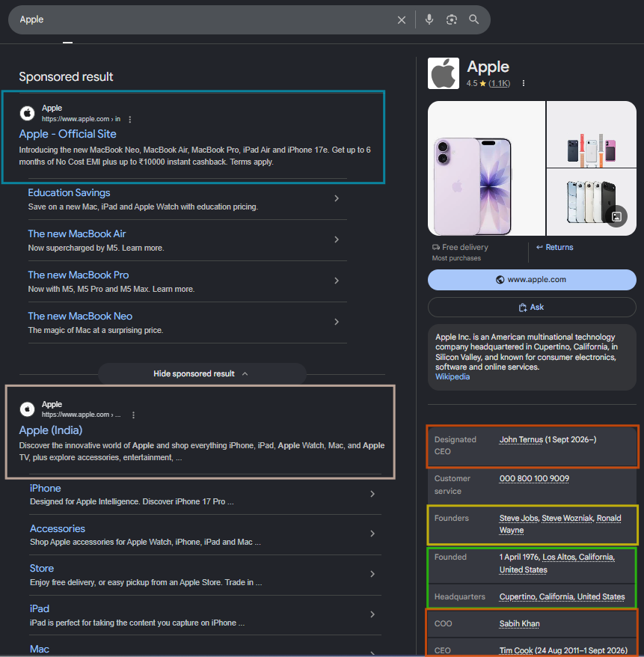Open search by image camera icon
Viewport: 644px width, 657px height.
pyautogui.click(x=451, y=19)
